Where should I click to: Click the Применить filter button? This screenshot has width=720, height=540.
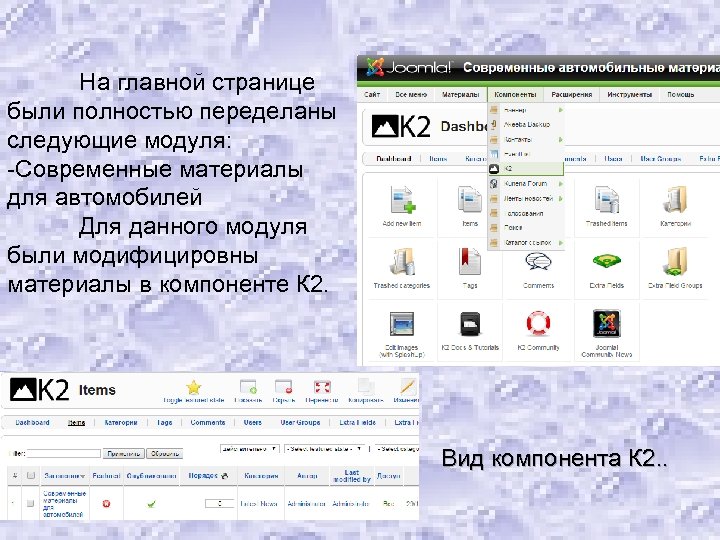tap(124, 454)
